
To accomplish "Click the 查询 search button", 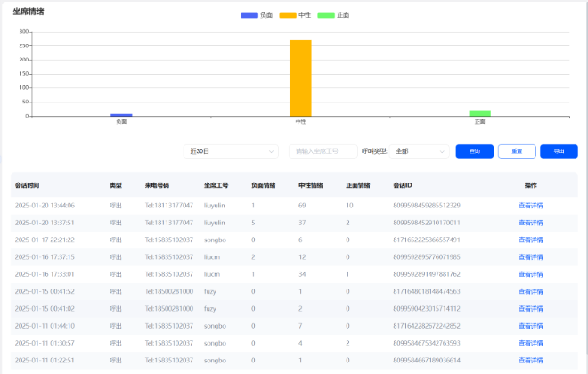I will [474, 151].
